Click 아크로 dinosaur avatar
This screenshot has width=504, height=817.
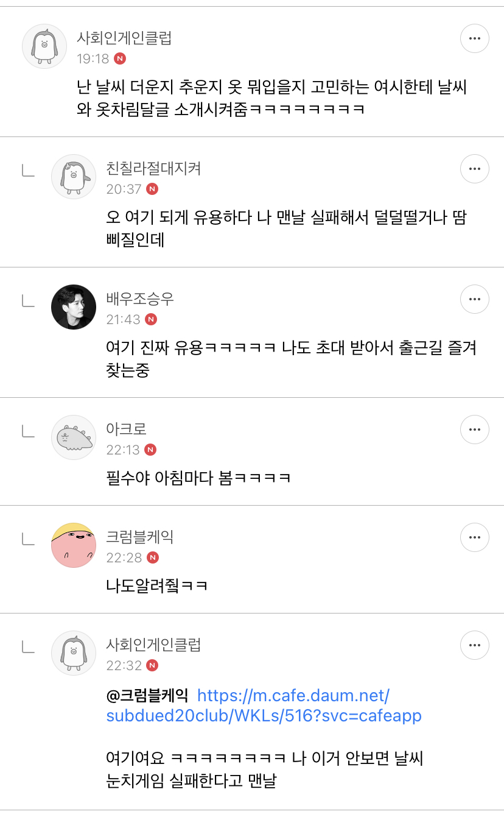[74, 437]
